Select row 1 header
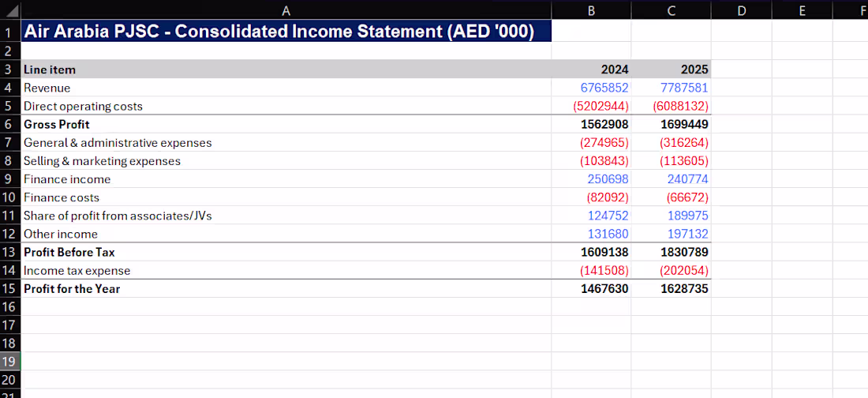868x398 pixels. pos(10,31)
